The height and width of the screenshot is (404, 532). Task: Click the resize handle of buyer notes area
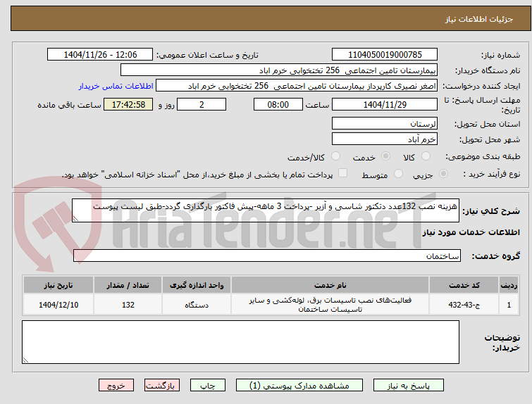pyautogui.click(x=25, y=360)
